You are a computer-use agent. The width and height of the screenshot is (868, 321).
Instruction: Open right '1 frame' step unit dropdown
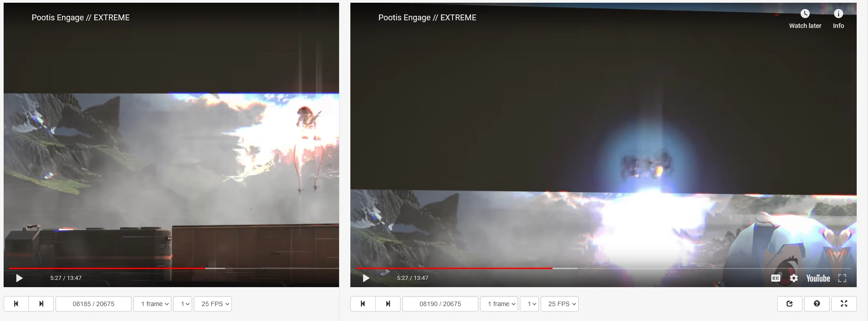click(499, 304)
